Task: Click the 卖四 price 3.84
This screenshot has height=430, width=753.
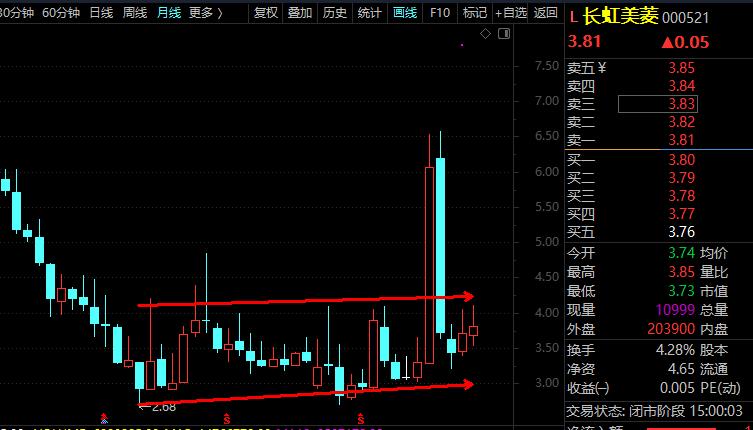Action: (x=681, y=86)
